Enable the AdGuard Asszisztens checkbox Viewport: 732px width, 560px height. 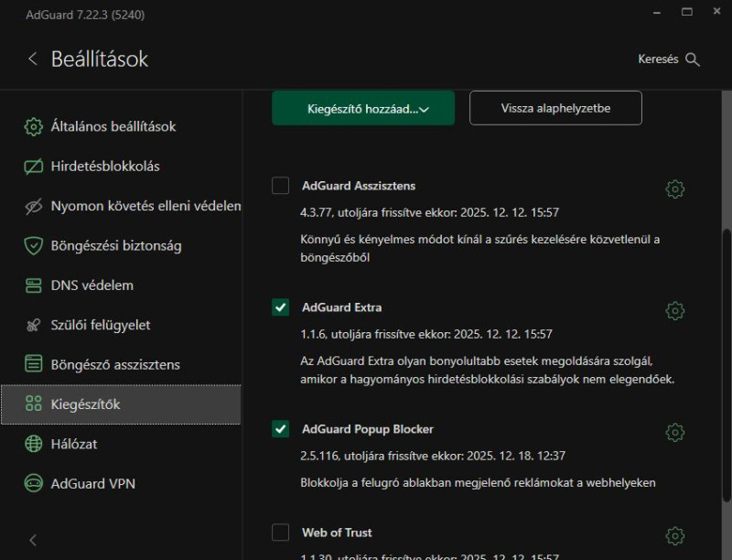[281, 186]
